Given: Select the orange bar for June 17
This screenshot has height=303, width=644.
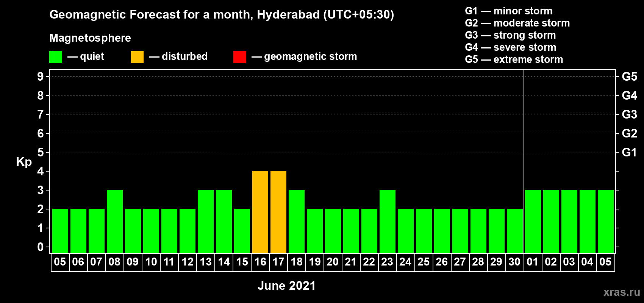Looking at the screenshot, I should pyautogui.click(x=278, y=212).
